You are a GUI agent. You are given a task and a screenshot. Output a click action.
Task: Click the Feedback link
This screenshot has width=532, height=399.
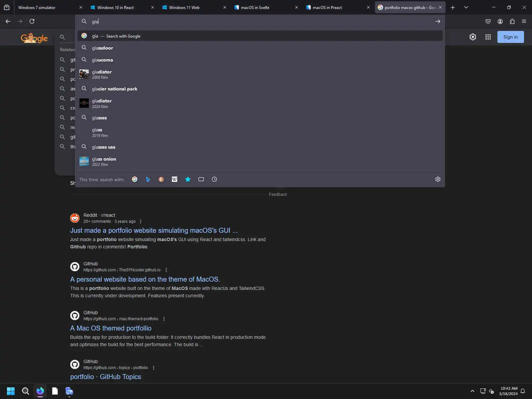(278, 195)
